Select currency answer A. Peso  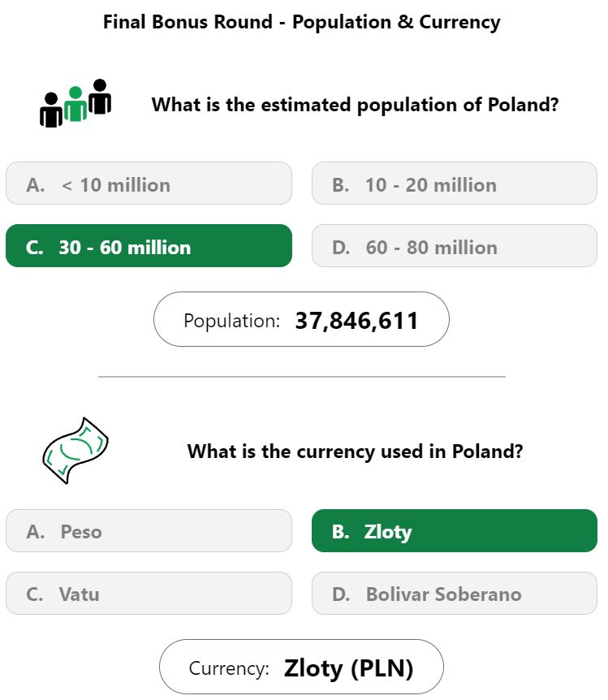[x=149, y=531]
